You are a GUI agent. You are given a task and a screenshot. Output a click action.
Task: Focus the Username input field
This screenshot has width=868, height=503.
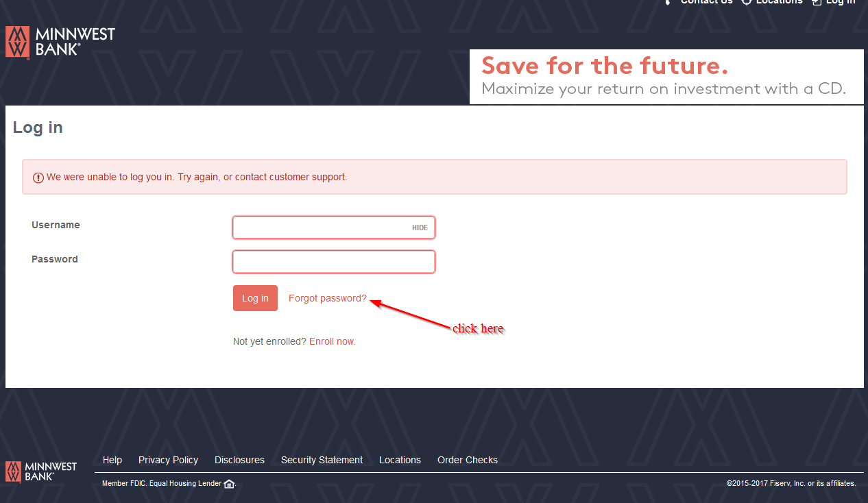[334, 228]
